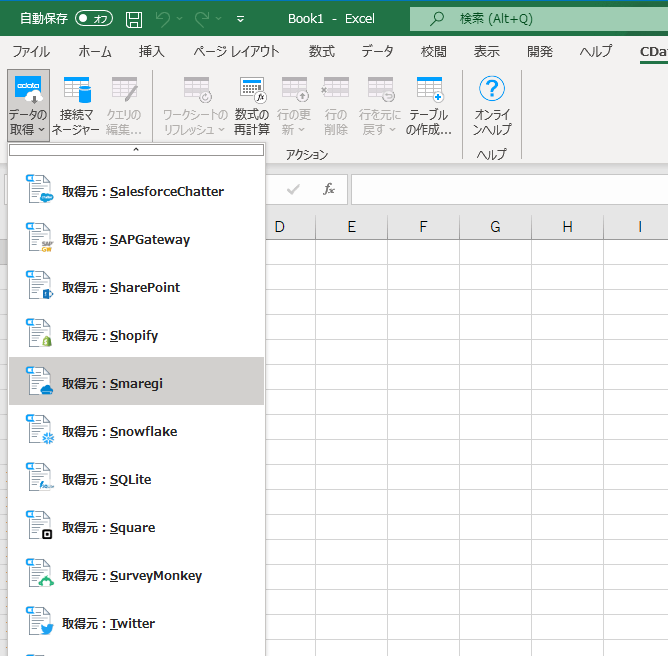Click the 行の更新 ribbon button

click(x=294, y=105)
